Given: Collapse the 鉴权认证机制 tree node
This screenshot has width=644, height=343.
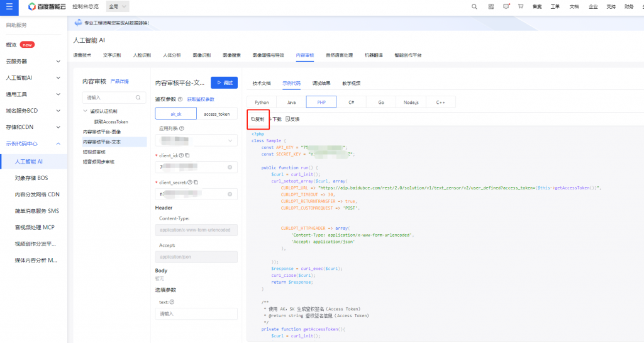Looking at the screenshot, I should 86,111.
